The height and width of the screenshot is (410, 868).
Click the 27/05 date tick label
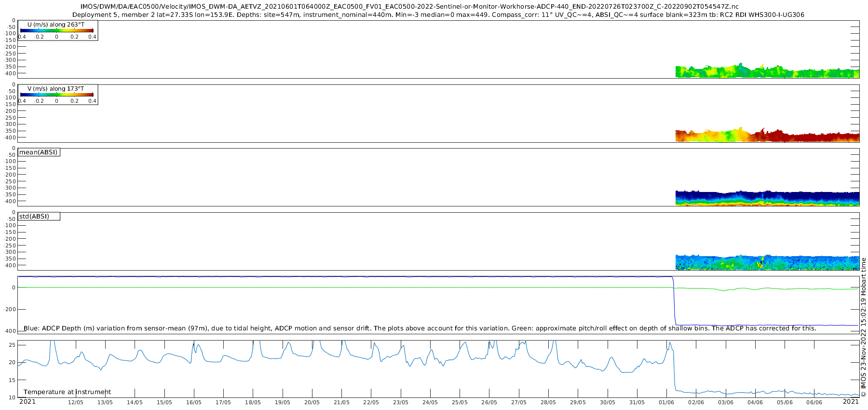coord(519,402)
